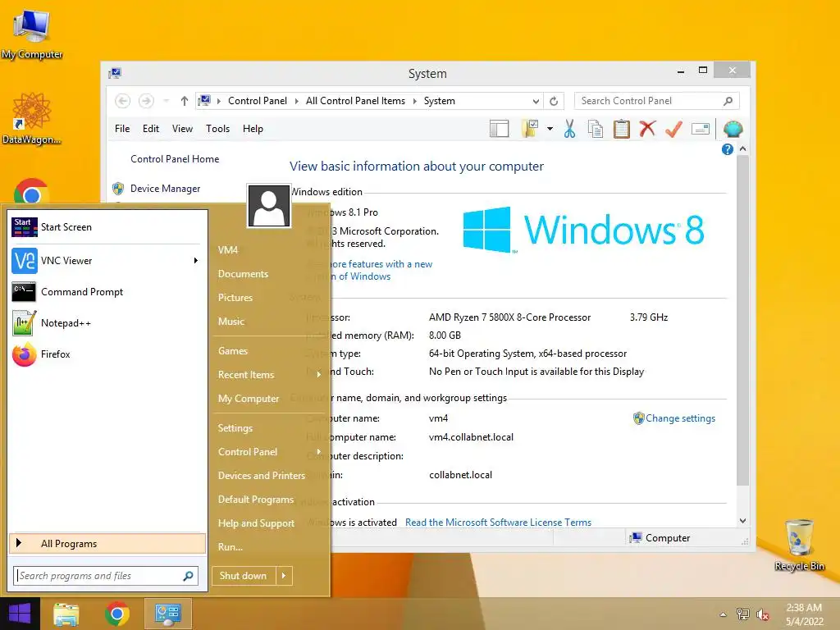Open recent locations dropdown next to Forward
The image size is (840, 630).
click(x=166, y=101)
